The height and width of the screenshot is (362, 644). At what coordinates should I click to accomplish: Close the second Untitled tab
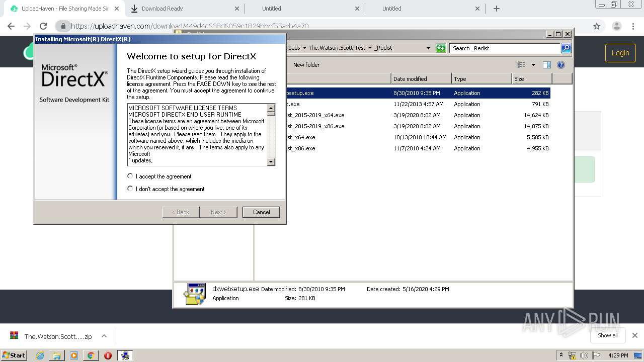477,9
